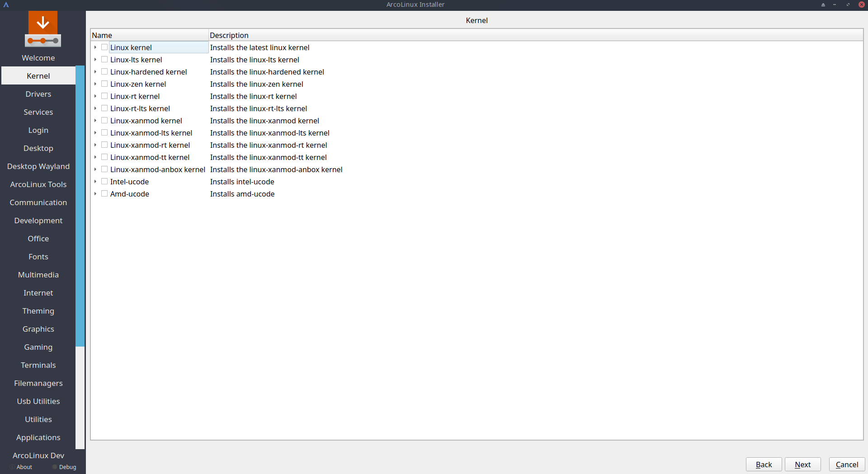
Task: Tick the Amd-ucode checkbox
Action: [104, 194]
